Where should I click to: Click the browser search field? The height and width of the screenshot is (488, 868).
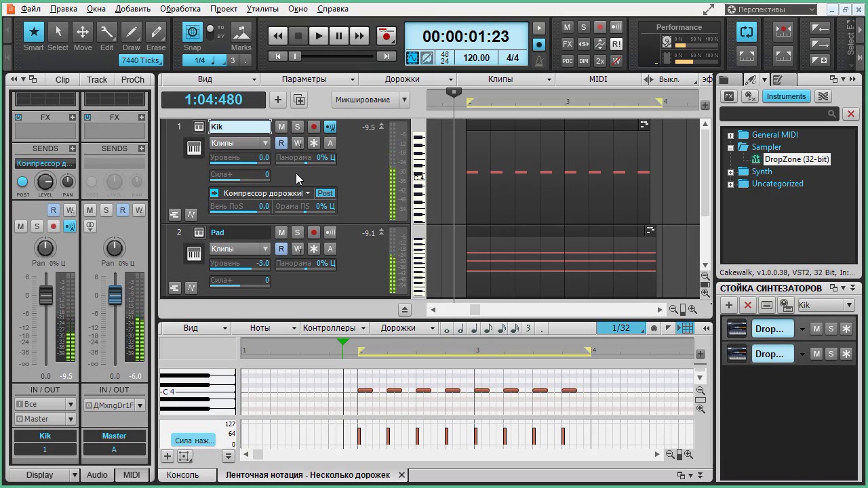(781, 114)
